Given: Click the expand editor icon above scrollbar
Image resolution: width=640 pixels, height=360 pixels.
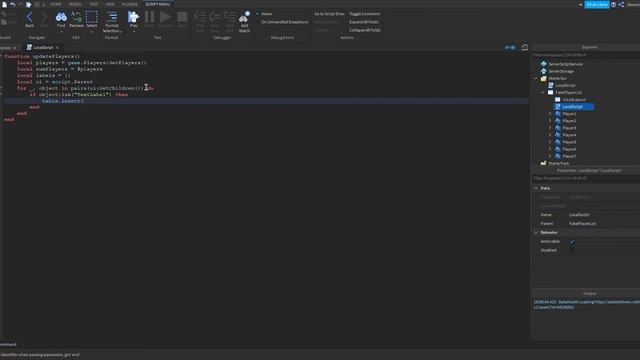Looking at the screenshot, I should coord(524,47).
